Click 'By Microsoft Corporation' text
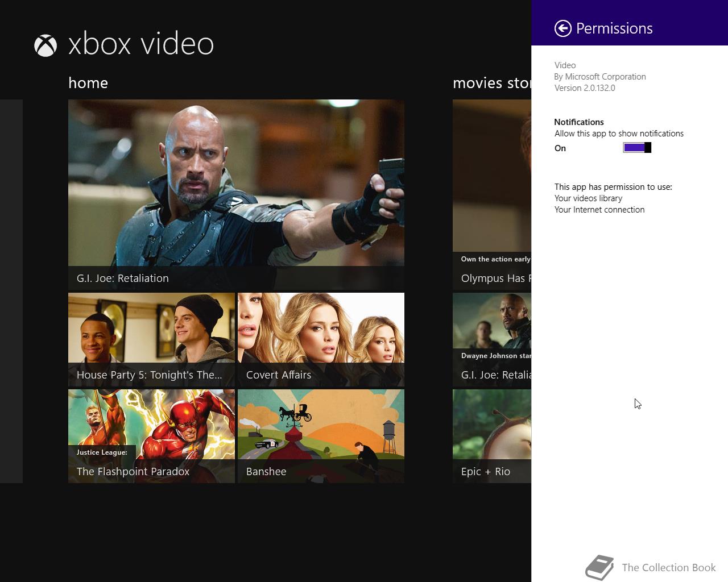 [600, 77]
